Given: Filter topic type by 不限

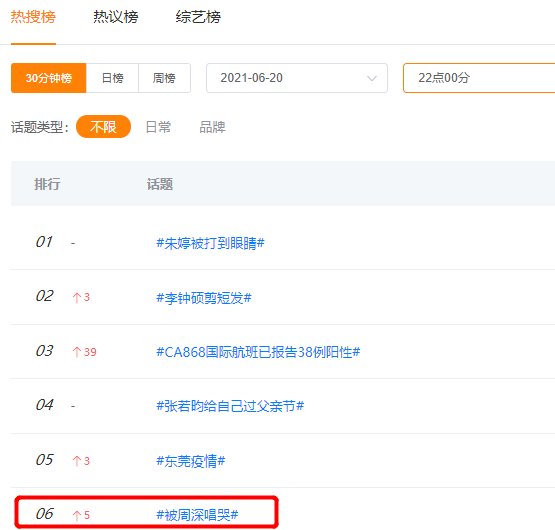Looking at the screenshot, I should pyautogui.click(x=103, y=127).
